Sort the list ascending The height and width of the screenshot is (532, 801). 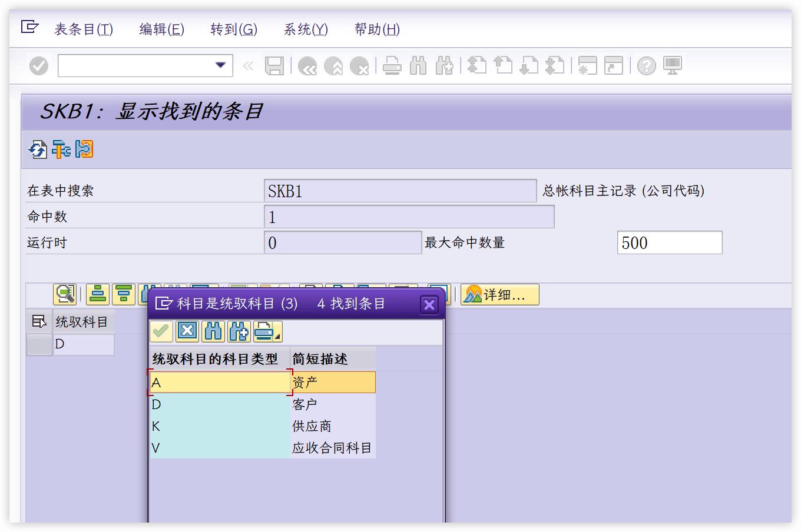point(98,294)
